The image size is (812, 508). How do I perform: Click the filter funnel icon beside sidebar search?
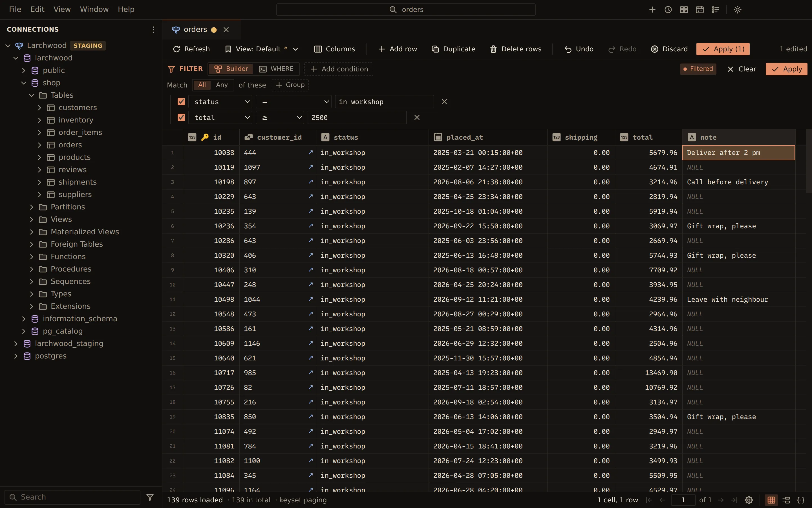[x=150, y=497]
